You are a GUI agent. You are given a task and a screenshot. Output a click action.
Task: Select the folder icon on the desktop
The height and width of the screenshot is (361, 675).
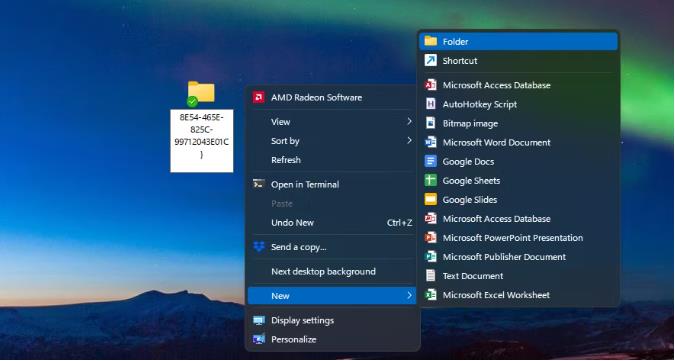pyautogui.click(x=201, y=93)
